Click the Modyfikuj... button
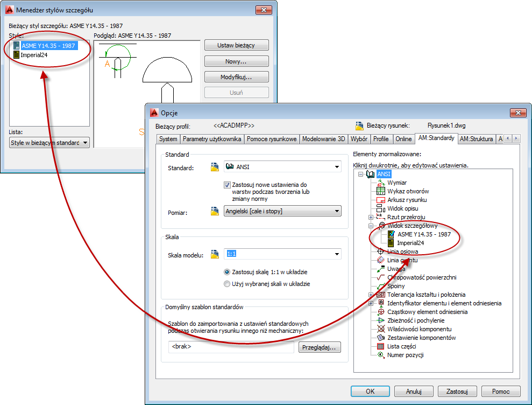 [237, 77]
